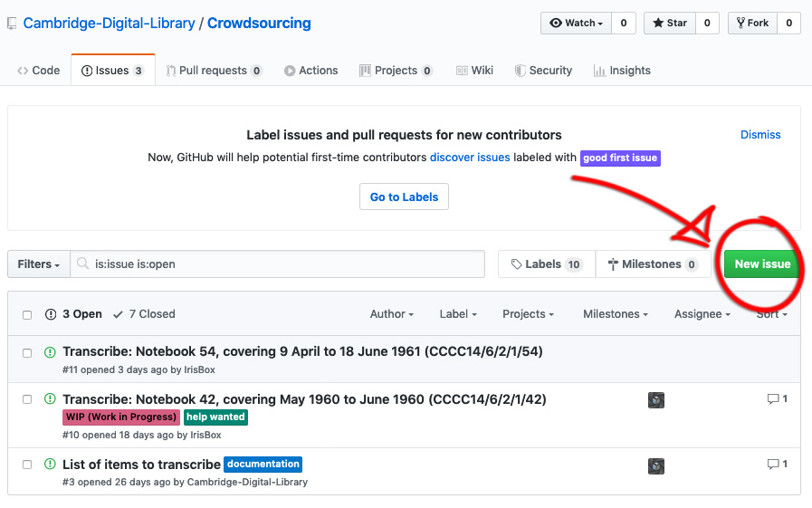The width and height of the screenshot is (812, 508).
Task: Open the Projects tab
Action: click(396, 71)
